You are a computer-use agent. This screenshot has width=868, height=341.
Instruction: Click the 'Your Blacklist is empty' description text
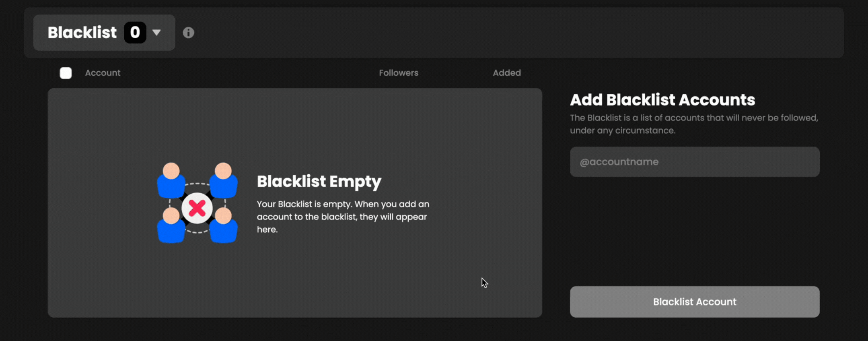343,217
